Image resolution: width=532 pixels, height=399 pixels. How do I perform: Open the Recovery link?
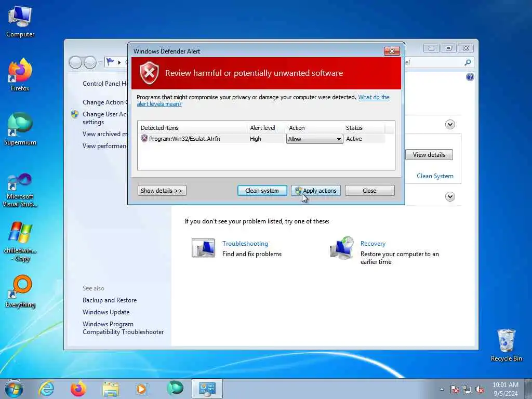[373, 243]
